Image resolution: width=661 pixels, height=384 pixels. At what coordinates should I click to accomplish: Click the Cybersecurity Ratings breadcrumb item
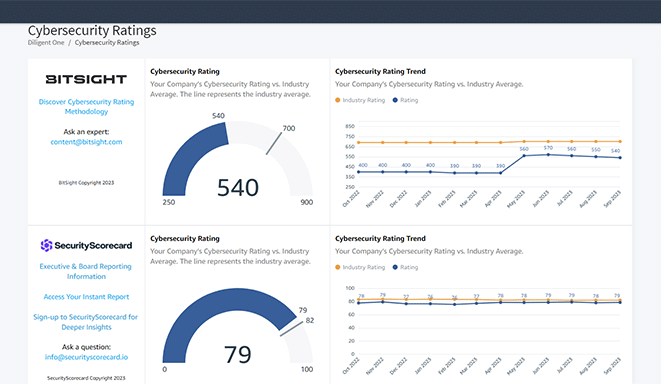(x=107, y=43)
